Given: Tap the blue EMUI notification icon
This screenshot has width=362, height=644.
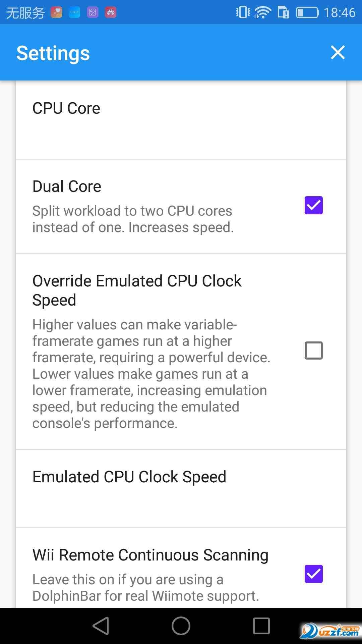Looking at the screenshot, I should click(x=74, y=12).
